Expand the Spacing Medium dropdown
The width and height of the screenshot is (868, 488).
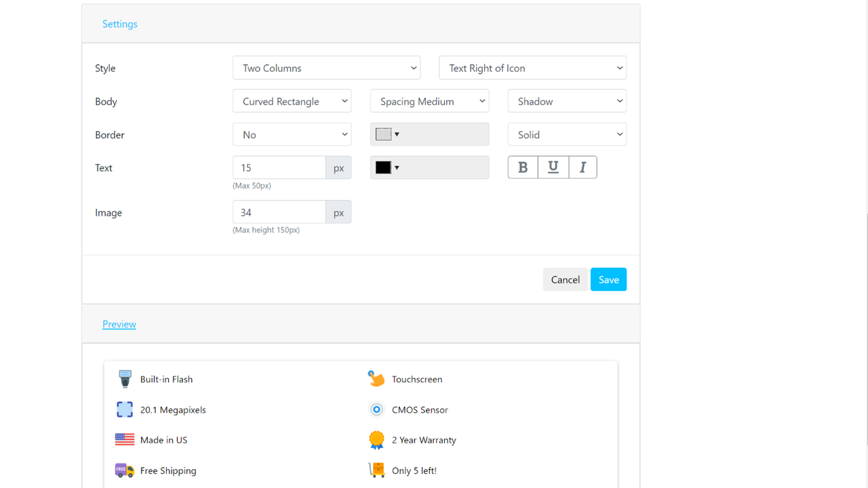tap(429, 100)
